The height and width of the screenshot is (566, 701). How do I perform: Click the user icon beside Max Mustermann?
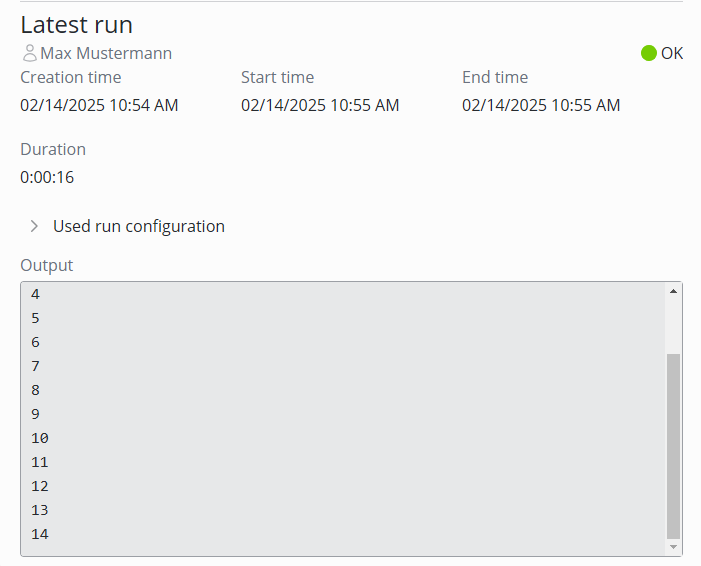pyautogui.click(x=29, y=53)
